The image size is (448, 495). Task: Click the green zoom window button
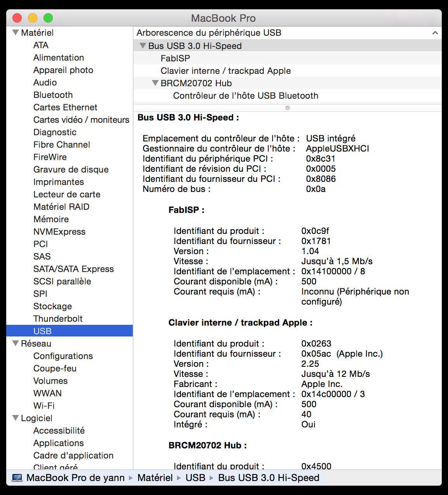click(x=48, y=18)
